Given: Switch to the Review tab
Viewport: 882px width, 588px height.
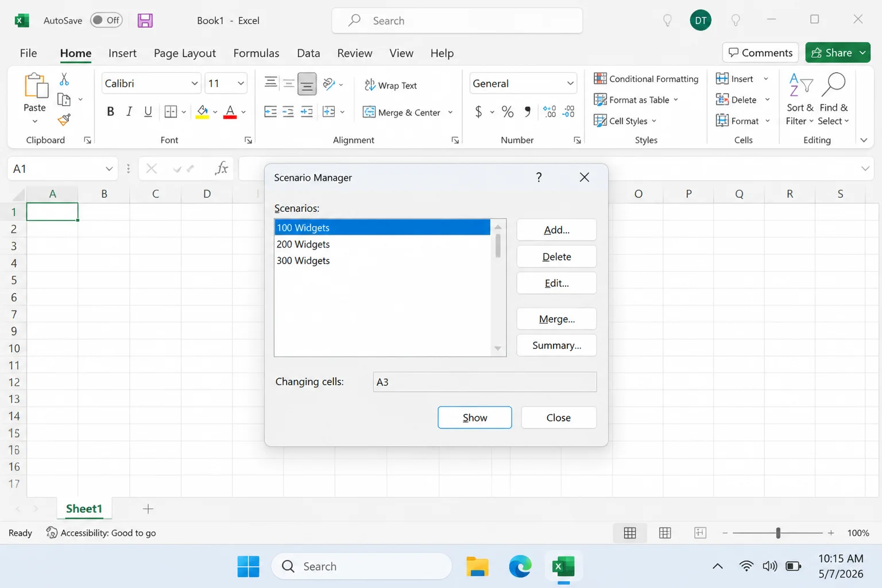Looking at the screenshot, I should (354, 53).
